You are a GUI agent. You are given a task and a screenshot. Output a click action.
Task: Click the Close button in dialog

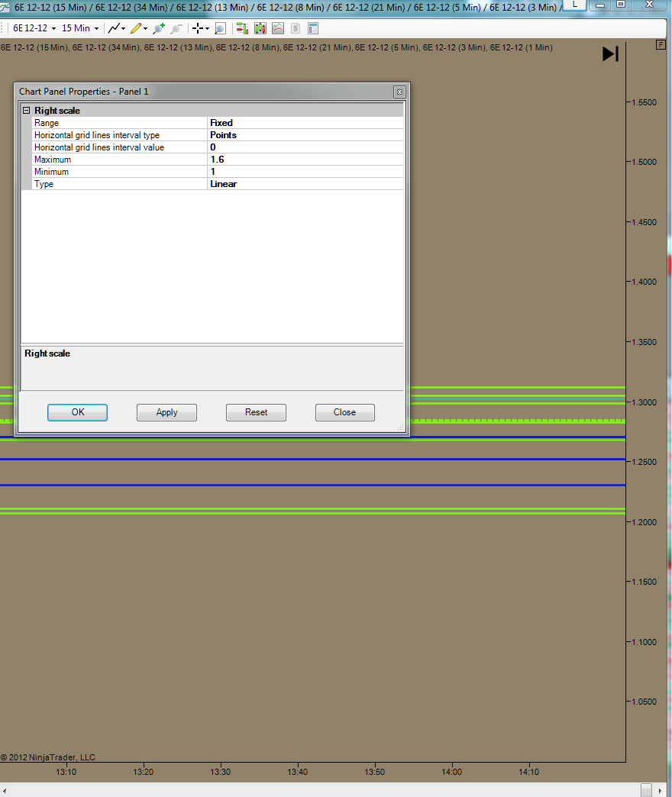coord(345,412)
